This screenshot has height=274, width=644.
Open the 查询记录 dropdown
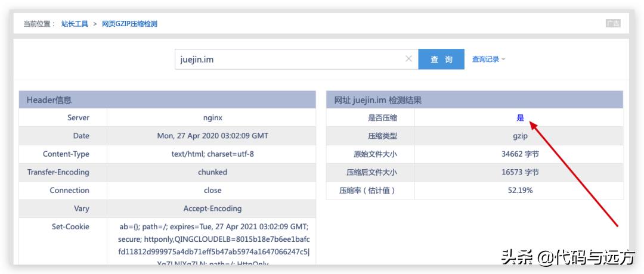coord(488,60)
